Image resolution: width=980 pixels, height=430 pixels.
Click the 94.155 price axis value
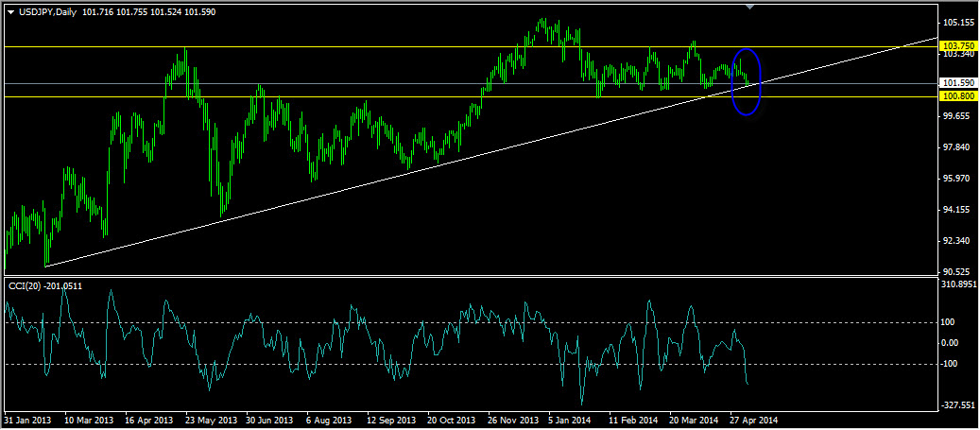coord(955,210)
